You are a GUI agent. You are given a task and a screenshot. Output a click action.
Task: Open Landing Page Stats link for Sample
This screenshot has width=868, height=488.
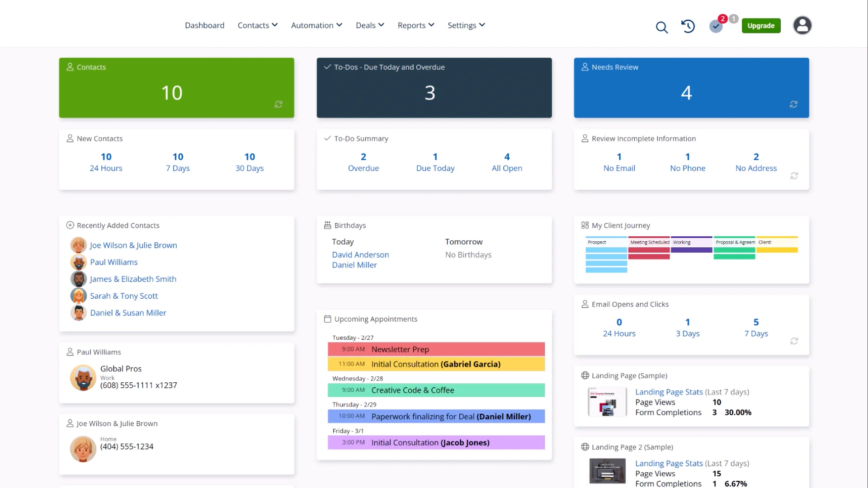(669, 392)
